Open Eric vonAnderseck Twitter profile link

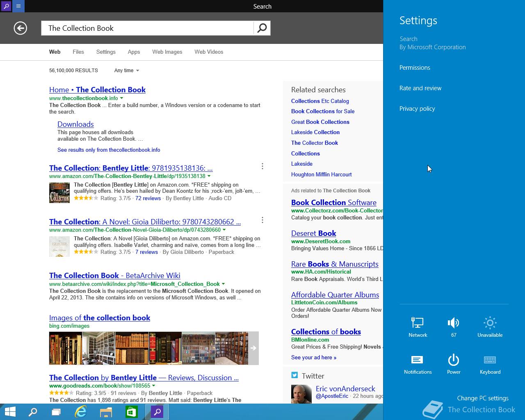click(345, 389)
